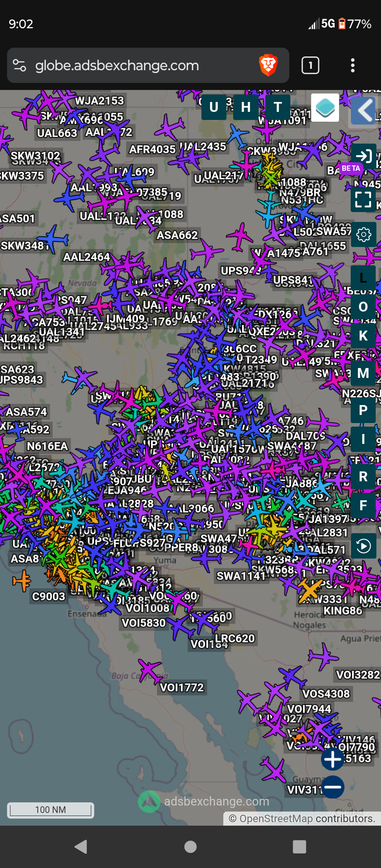Toggle fullscreen map view
The width and height of the screenshot is (381, 868).
tap(363, 199)
